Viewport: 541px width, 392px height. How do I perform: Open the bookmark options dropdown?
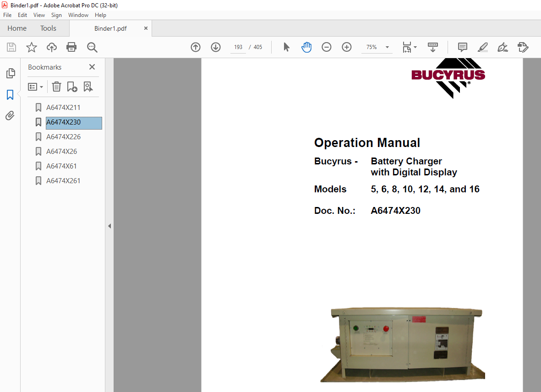point(36,87)
